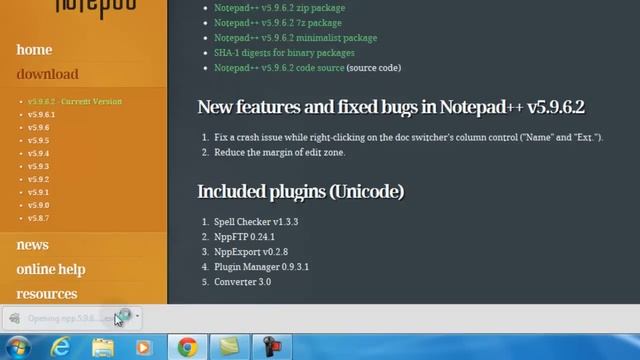Launch Internet Explorer from taskbar

[x=60, y=347]
